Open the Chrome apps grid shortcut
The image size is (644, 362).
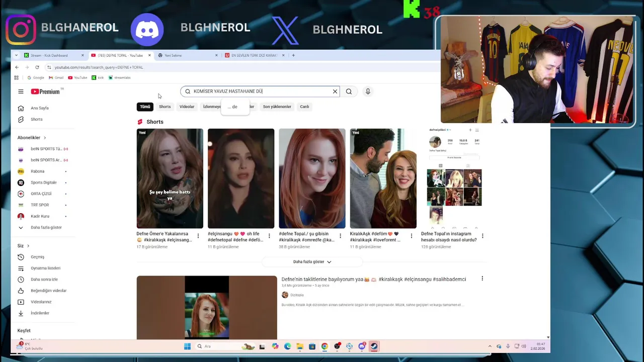16,77
